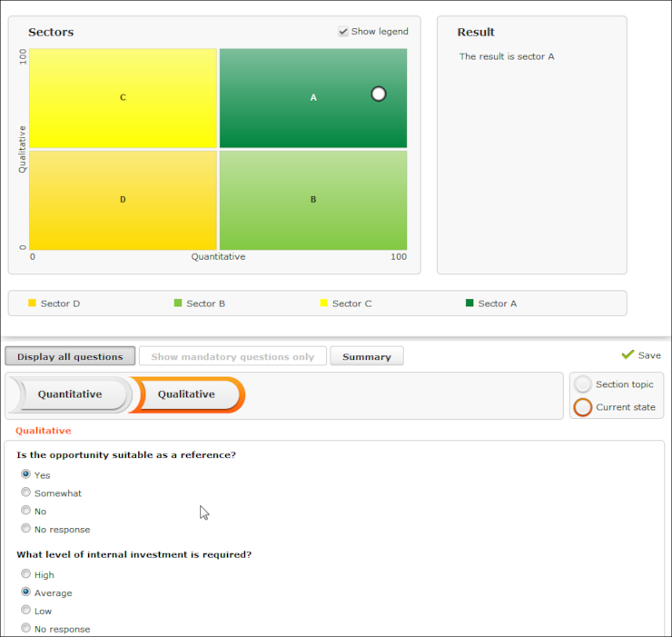The height and width of the screenshot is (637, 672).
Task: Select Average internal investment level
Action: [x=25, y=592]
